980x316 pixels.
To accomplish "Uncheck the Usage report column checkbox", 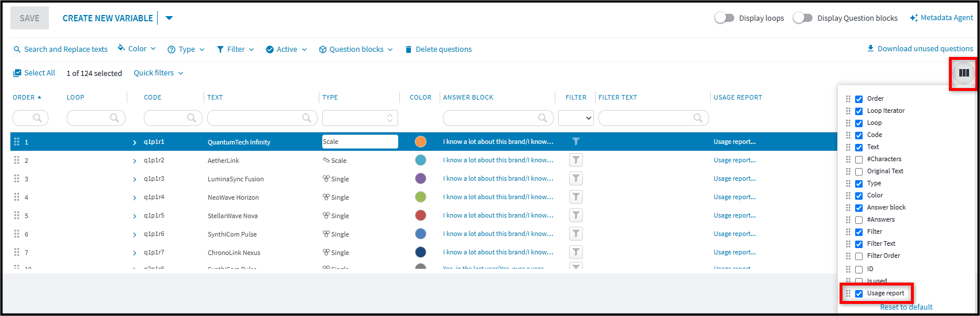I will coord(859,294).
